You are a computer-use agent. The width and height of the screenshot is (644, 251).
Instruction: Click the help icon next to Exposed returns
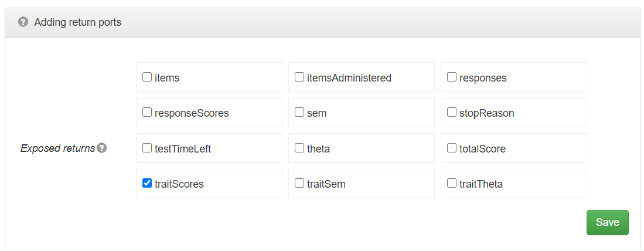coord(102,148)
